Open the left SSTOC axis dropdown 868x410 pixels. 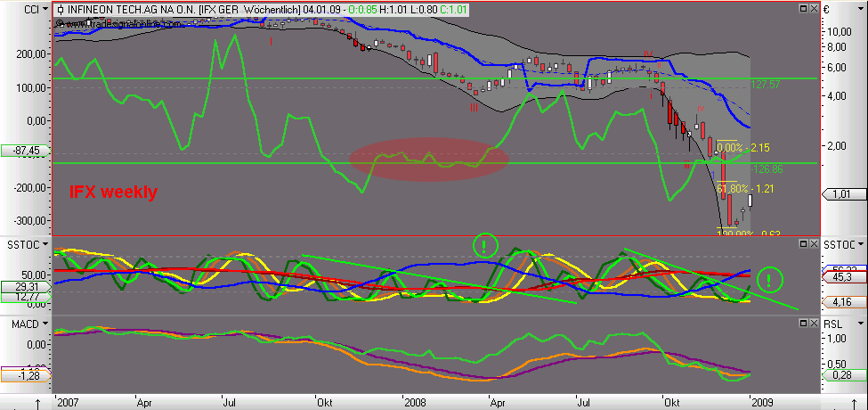pos(45,245)
